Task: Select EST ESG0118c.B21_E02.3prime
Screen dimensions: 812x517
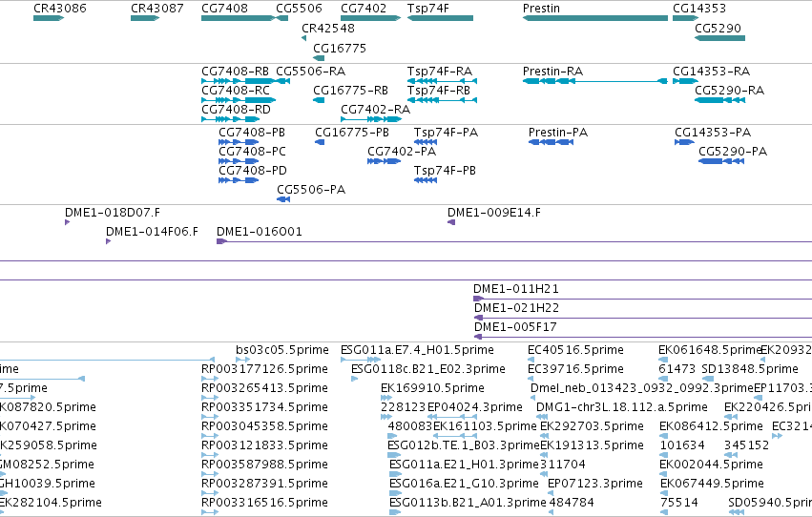Action: coord(355,379)
